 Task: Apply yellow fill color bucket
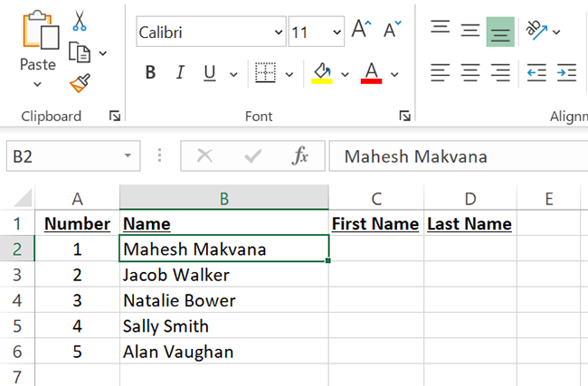[x=322, y=73]
